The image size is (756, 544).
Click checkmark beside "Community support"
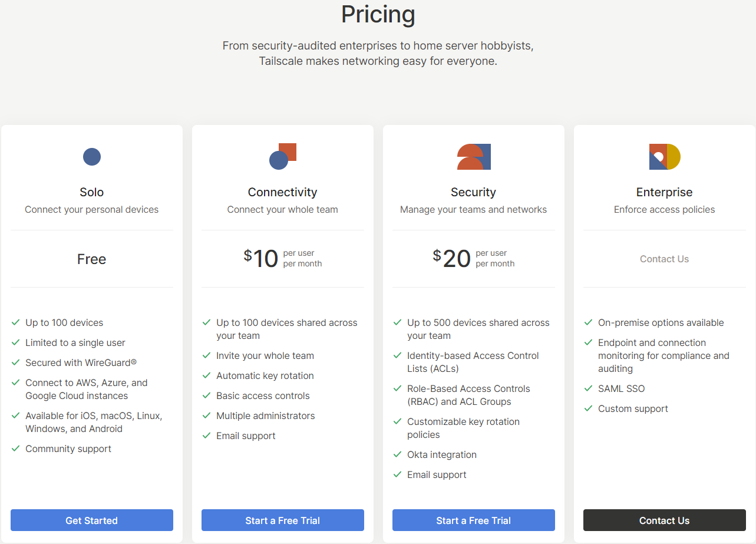(16, 449)
